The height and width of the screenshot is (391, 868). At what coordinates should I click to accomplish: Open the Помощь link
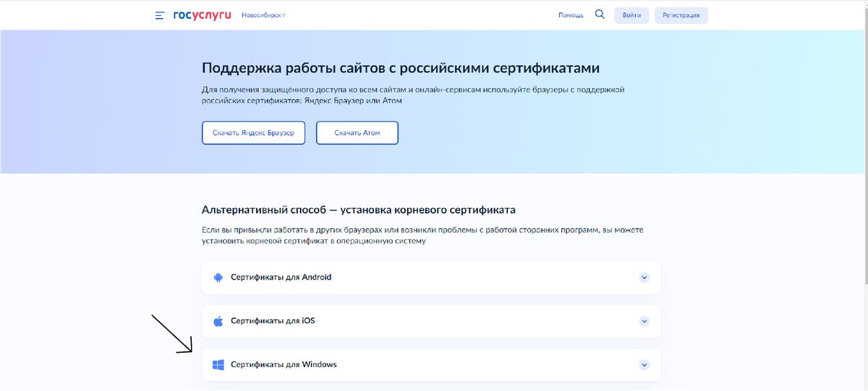[x=571, y=15]
